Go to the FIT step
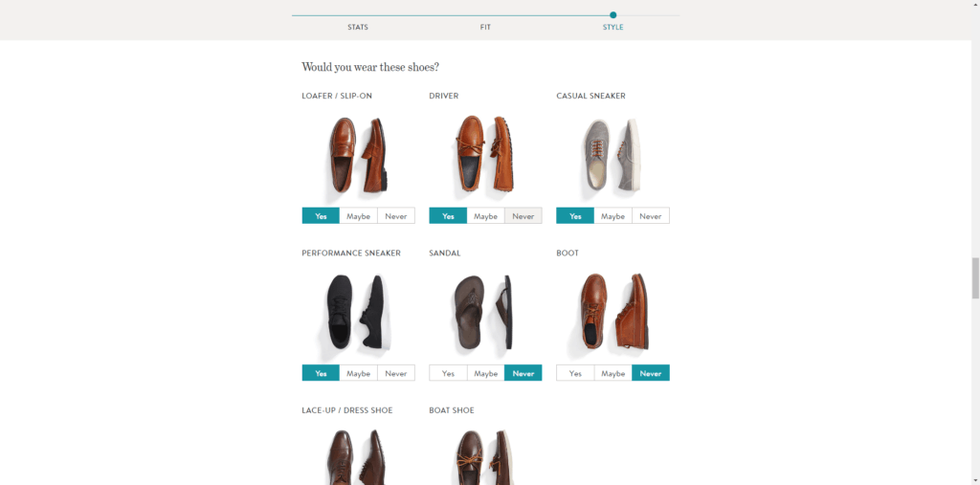The image size is (980, 485). click(485, 27)
